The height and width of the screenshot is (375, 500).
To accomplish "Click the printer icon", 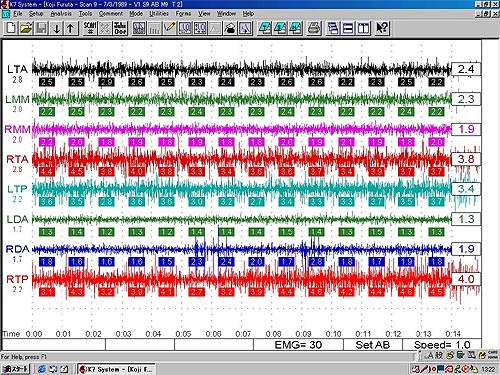I will pyautogui.click(x=314, y=28).
